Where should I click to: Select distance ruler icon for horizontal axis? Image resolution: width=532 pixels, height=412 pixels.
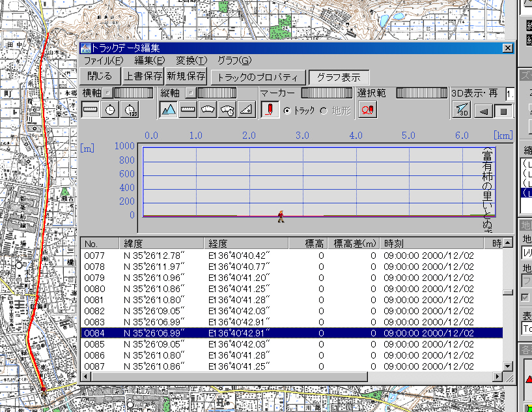91,110
